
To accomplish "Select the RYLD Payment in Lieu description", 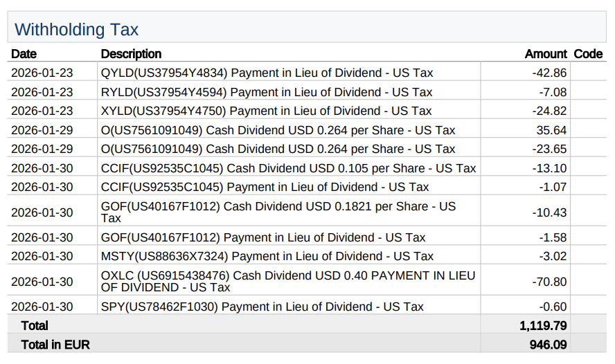I will [267, 92].
